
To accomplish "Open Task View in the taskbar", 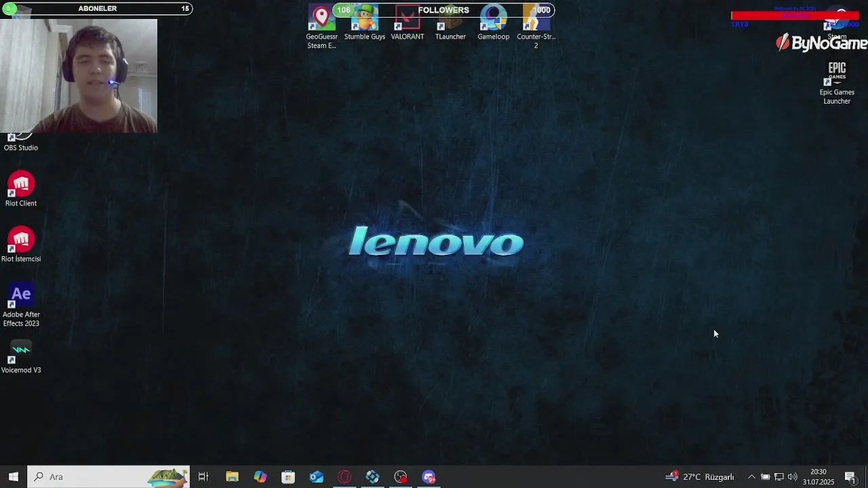I will tap(203, 476).
